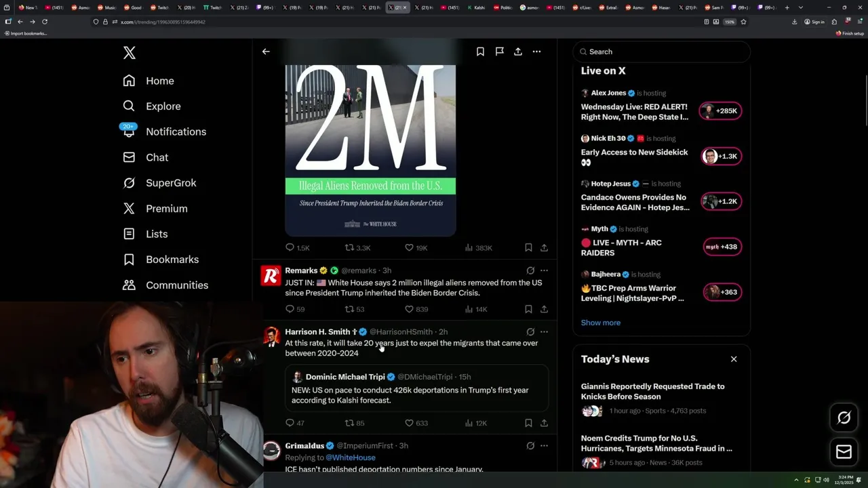Open Chat in the sidebar
This screenshot has width=868, height=488.
146,157
